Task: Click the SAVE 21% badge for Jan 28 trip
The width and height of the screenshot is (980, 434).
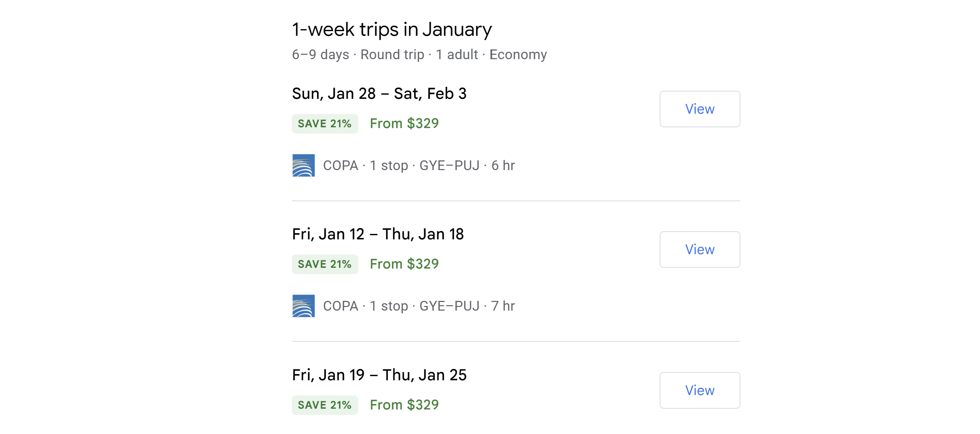Action: click(x=325, y=124)
